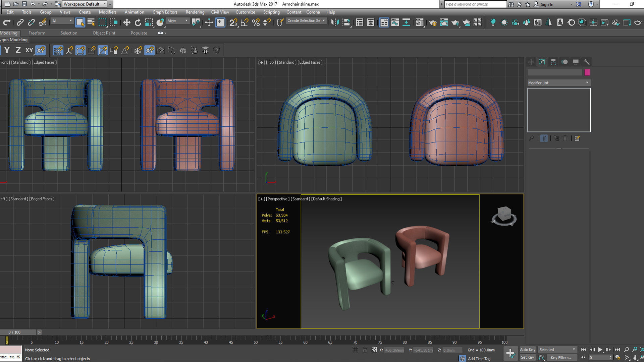Open Select by Name list tool
Image resolution: width=644 pixels, height=362 pixels.
click(91, 22)
